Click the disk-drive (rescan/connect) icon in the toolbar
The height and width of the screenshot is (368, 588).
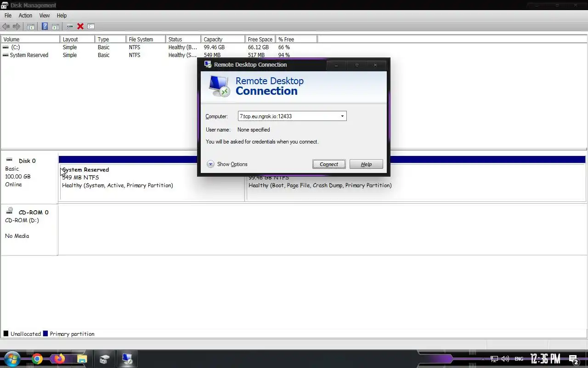click(x=70, y=27)
